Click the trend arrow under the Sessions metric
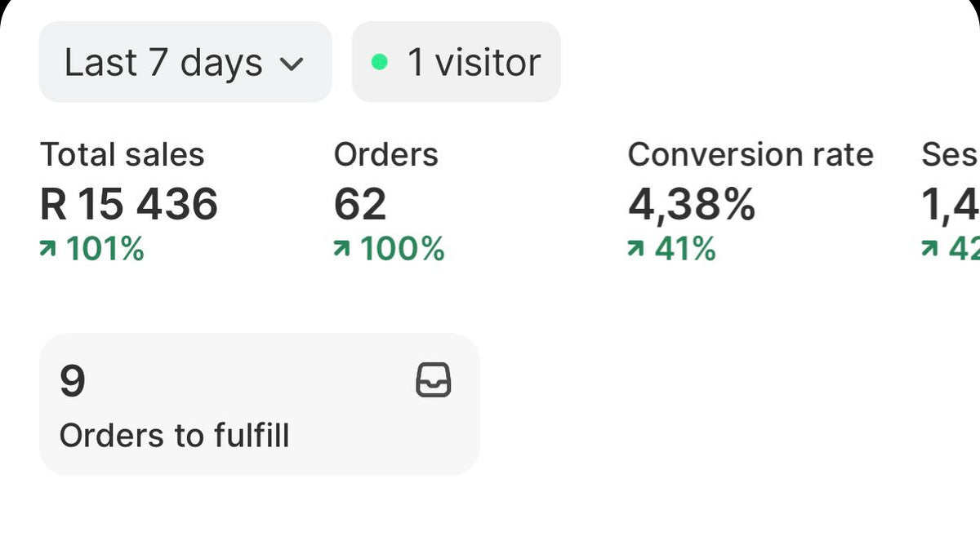Viewport: 980px width, 541px height. [x=929, y=250]
